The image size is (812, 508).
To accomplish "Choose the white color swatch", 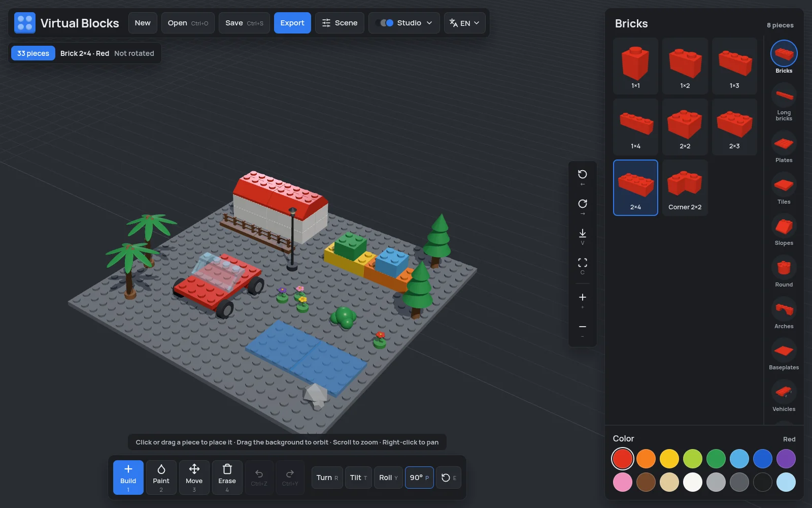I will click(693, 482).
